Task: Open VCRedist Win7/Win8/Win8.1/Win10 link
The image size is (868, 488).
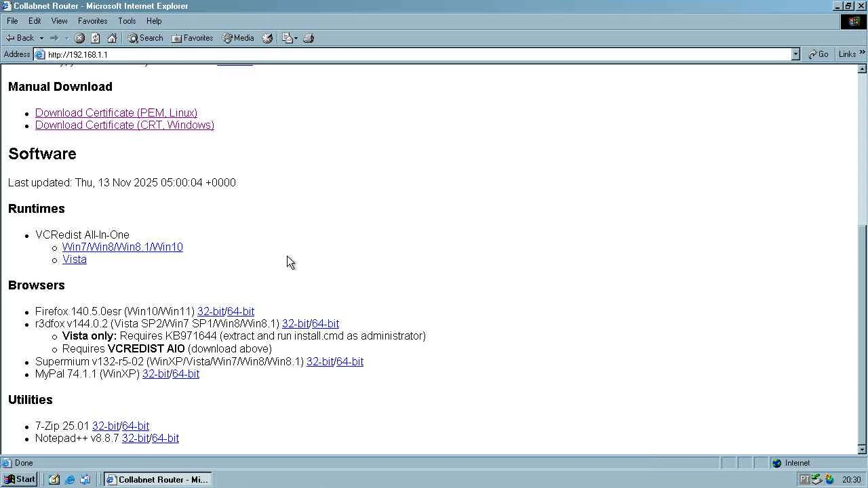Action: click(123, 247)
